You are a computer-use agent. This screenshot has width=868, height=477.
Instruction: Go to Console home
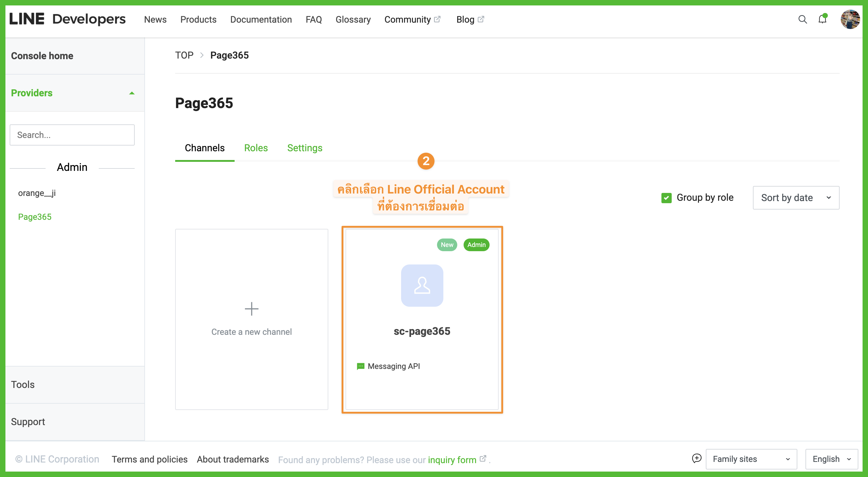42,56
